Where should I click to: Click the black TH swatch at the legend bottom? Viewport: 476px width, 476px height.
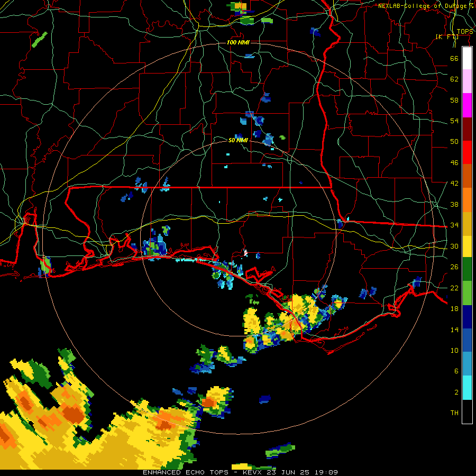(467, 411)
